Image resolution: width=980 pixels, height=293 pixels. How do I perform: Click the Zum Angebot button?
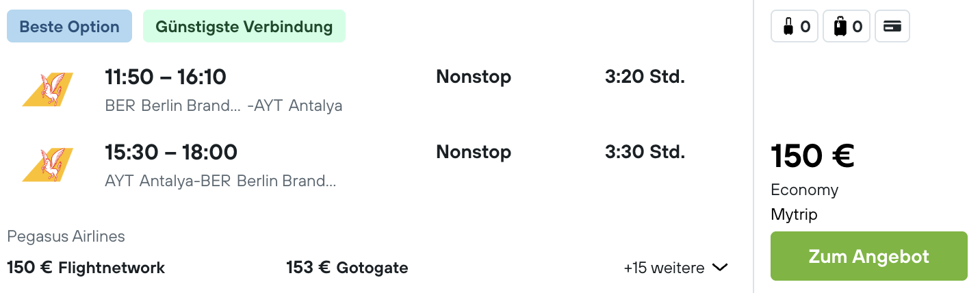868,256
